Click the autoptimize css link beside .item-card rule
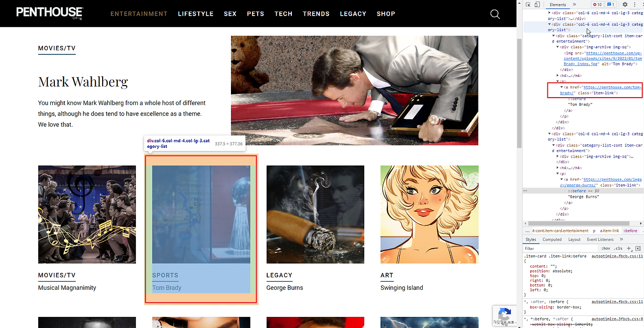The image size is (644, 328). [x=617, y=256]
